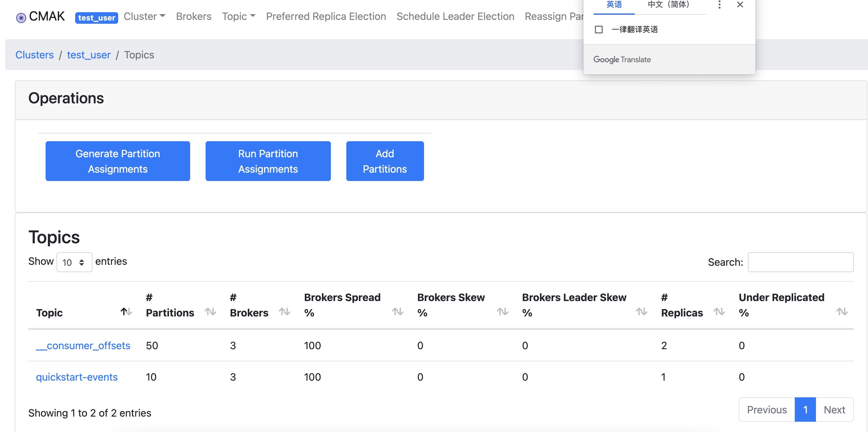Open the Show entries count selector
Screen dimensions: 868x432
pos(74,262)
